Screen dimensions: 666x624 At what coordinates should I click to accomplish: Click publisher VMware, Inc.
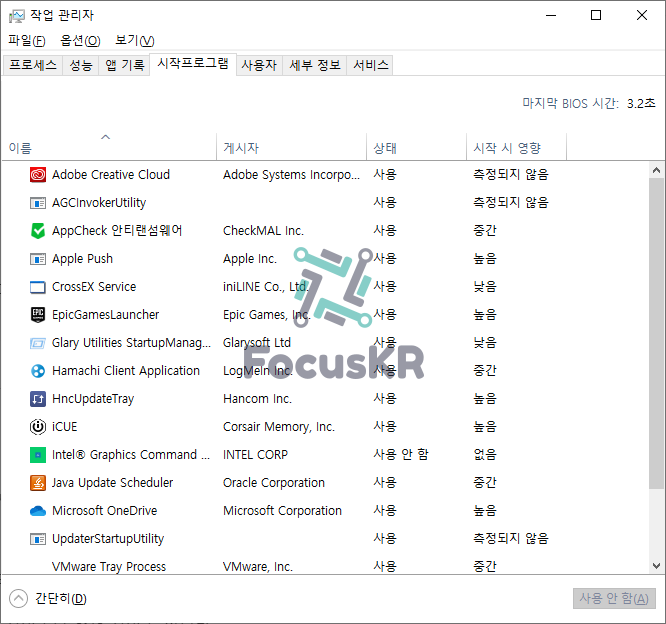[258, 567]
